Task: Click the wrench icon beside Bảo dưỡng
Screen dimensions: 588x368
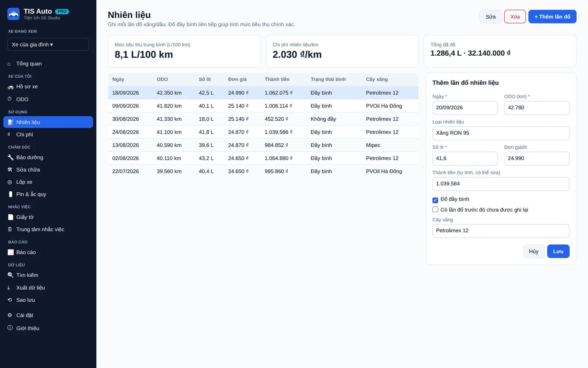Action: tap(10, 158)
